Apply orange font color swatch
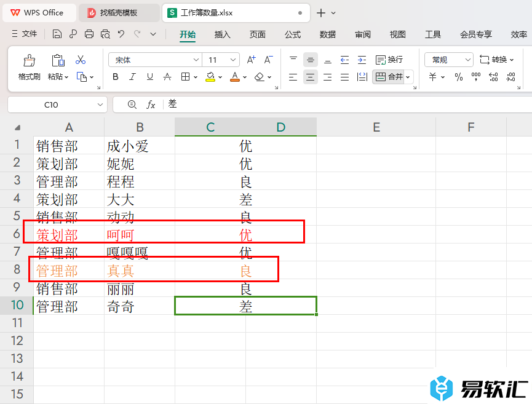Viewport: 532px width, 404px height. point(235,77)
